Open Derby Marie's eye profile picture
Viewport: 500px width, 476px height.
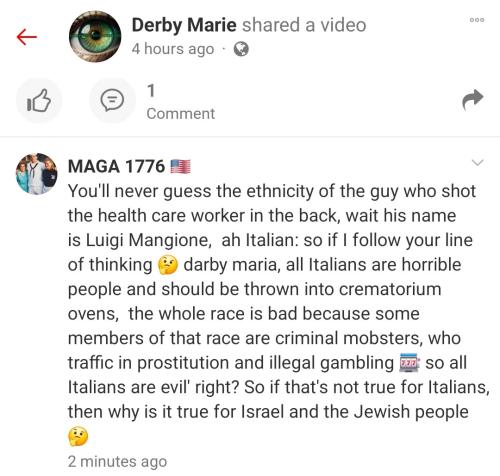(x=95, y=37)
